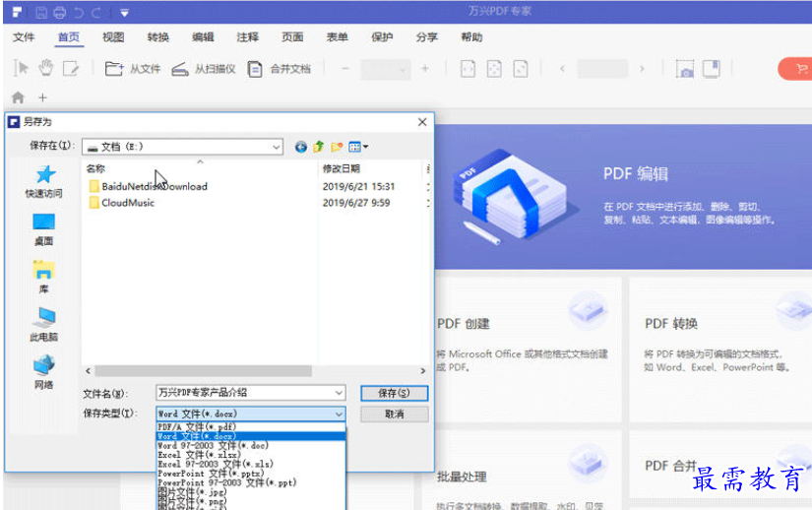Click the 取消 button

(394, 414)
